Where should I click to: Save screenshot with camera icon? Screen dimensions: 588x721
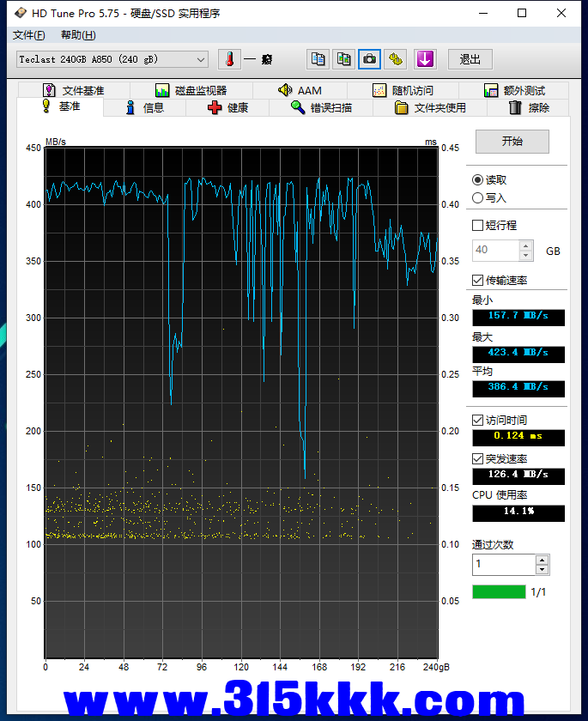370,59
